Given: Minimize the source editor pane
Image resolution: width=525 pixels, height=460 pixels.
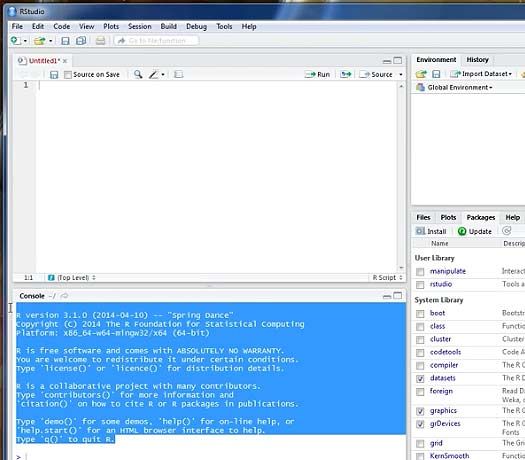Looking at the screenshot, I should click(x=387, y=61).
